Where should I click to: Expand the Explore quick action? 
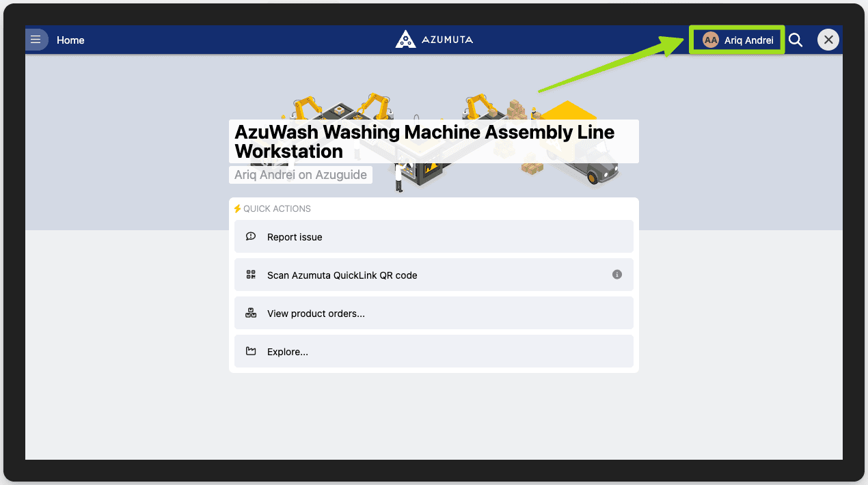point(433,352)
